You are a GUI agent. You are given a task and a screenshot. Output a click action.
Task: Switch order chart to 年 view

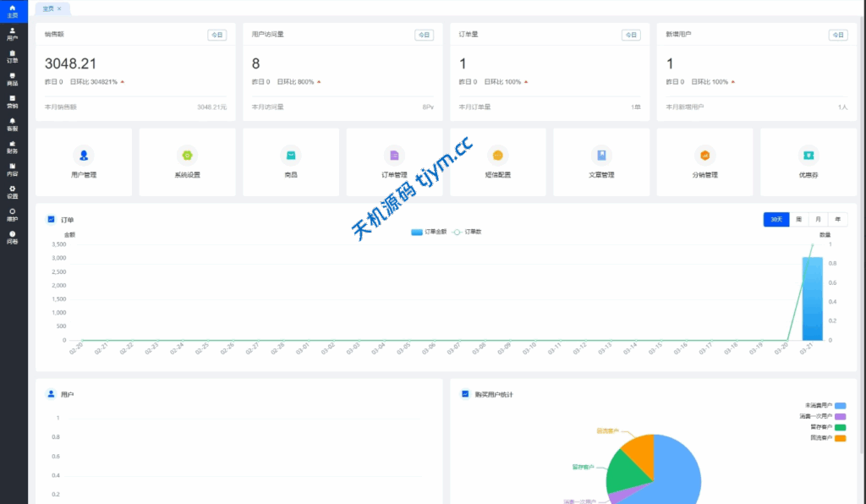tap(838, 219)
